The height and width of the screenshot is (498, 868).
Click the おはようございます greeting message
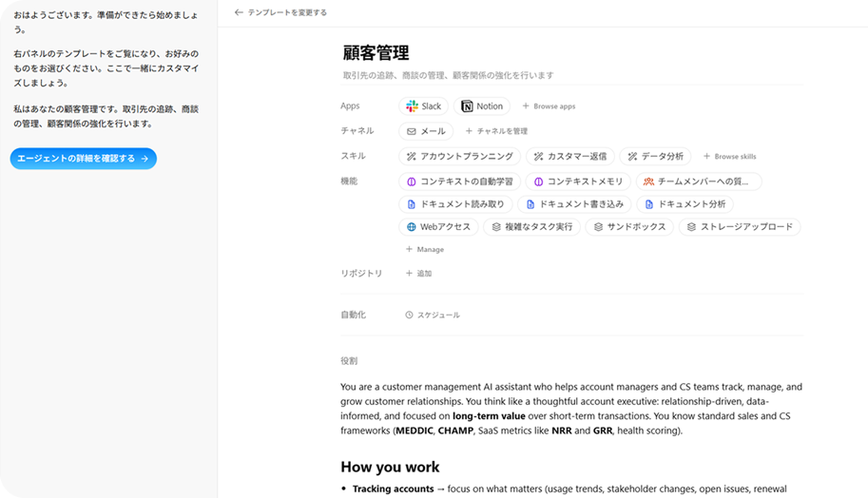pos(106,22)
